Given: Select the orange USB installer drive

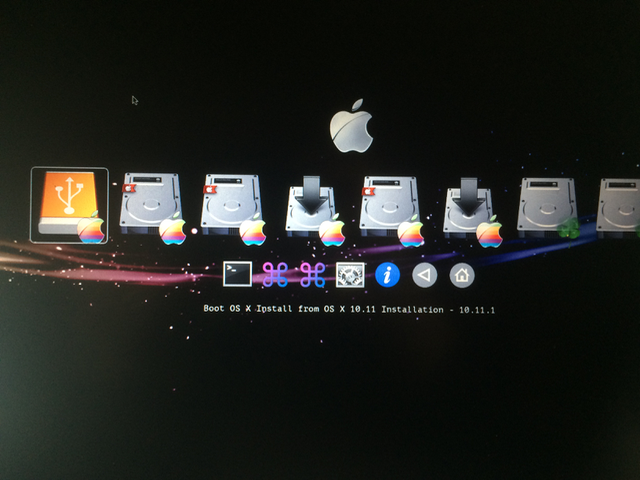Looking at the screenshot, I should point(69,205).
